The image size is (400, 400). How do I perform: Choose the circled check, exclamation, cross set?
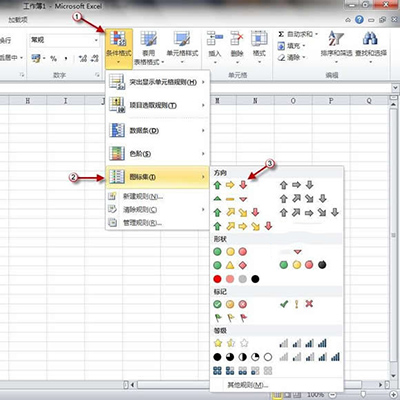click(x=230, y=304)
